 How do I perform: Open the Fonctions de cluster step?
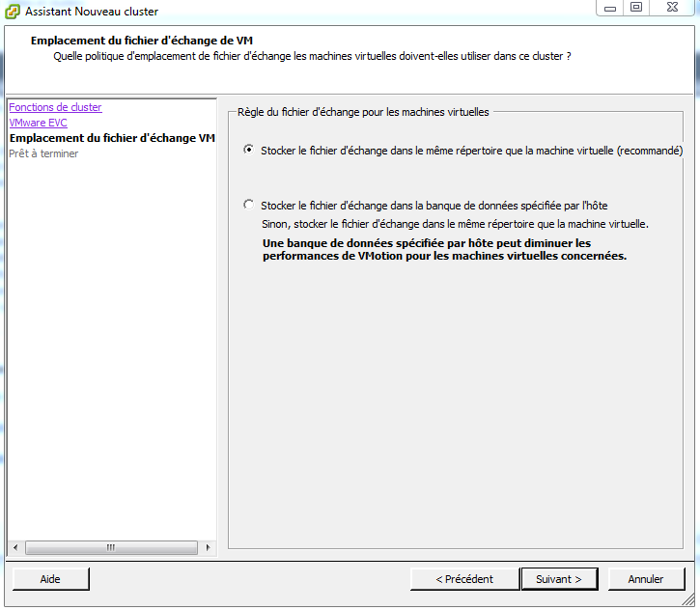[55, 107]
